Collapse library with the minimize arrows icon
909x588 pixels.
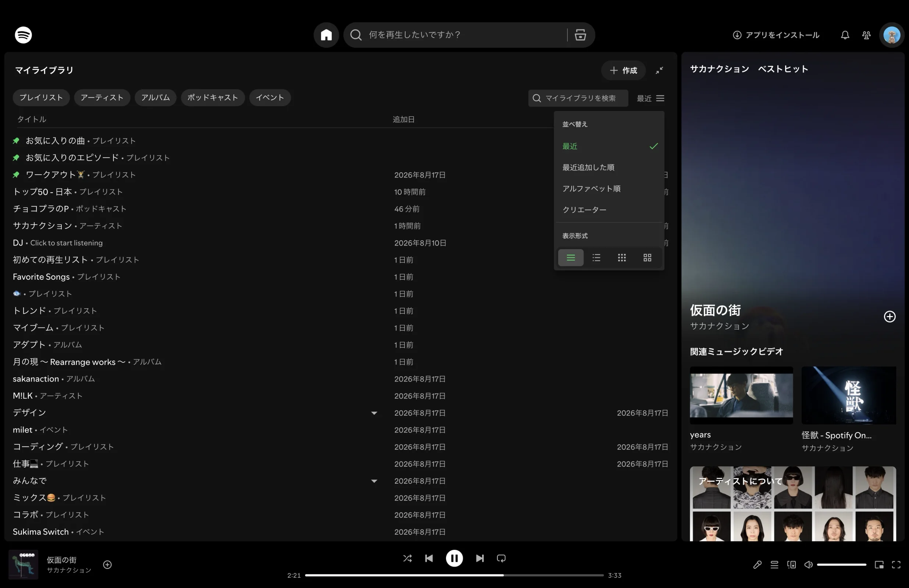(x=659, y=70)
